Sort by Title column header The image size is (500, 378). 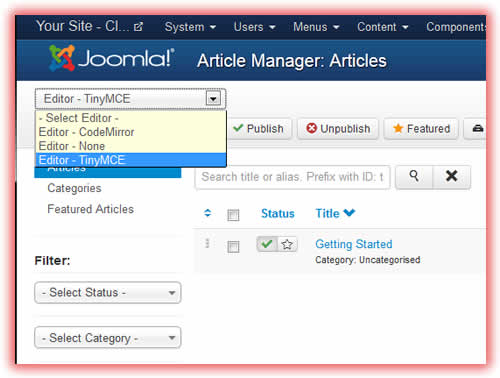tap(335, 213)
